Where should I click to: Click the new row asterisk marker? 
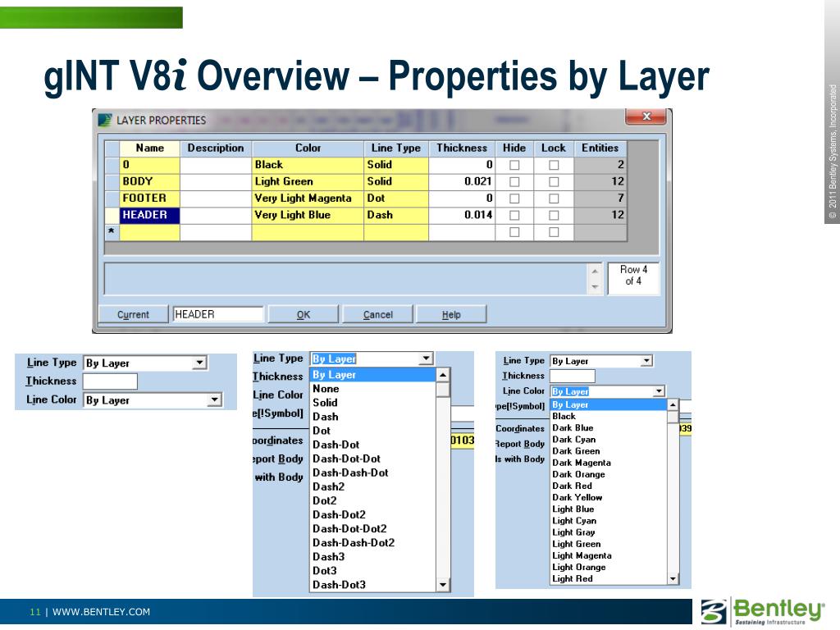[112, 232]
